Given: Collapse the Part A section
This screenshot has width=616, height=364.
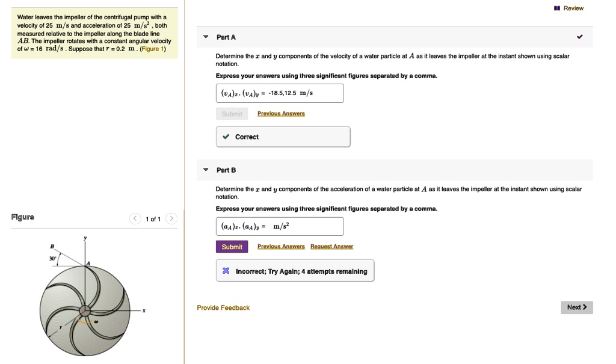Looking at the screenshot, I should 206,37.
